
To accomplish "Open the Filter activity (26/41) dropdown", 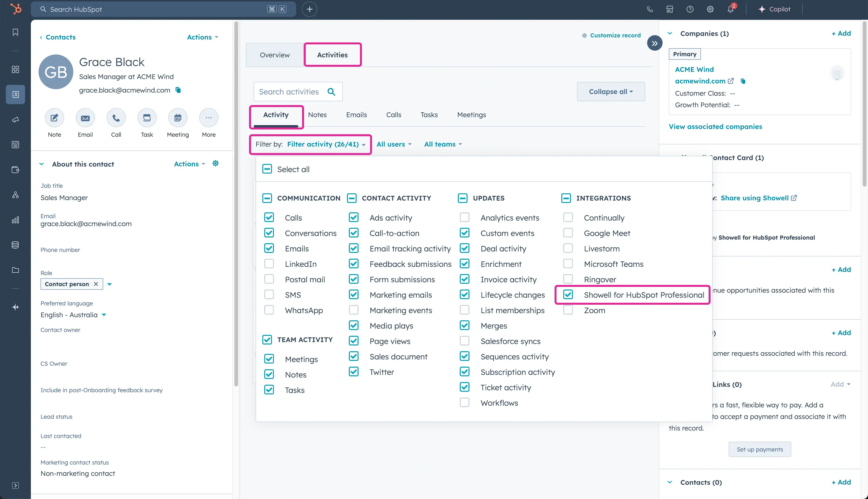I will click(326, 144).
